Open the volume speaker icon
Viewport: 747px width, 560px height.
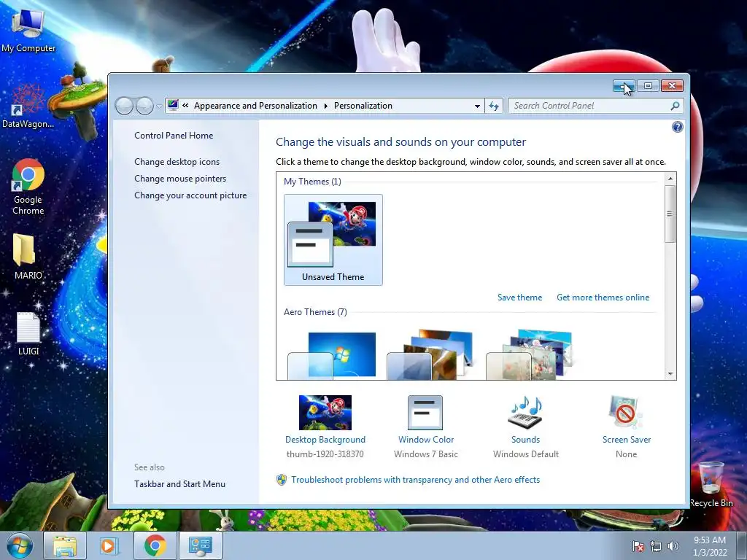click(x=673, y=546)
